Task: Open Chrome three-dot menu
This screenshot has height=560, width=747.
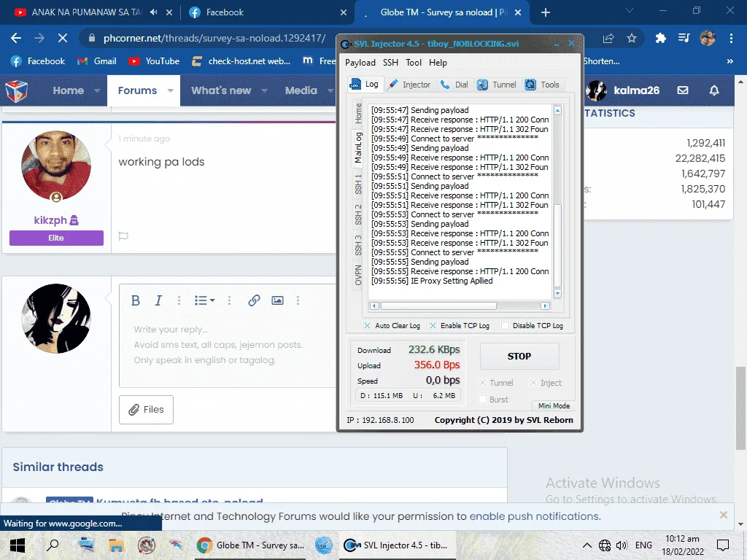Action: tap(731, 38)
